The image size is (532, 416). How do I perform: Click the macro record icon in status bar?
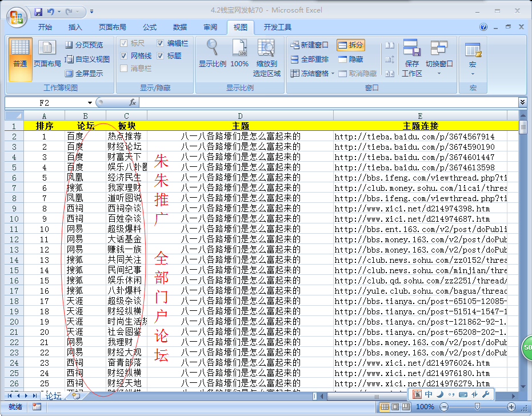37,406
